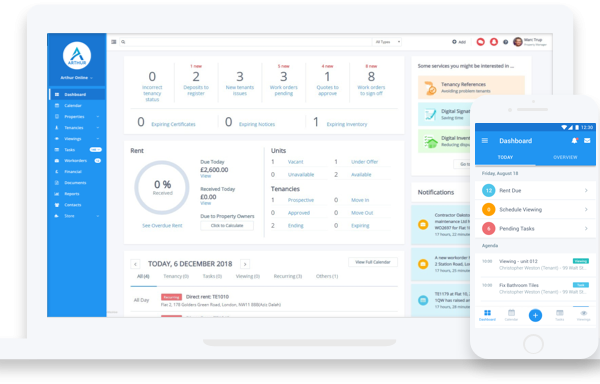The height and width of the screenshot is (384, 600).
Task: Click Direct rent: TE1010 entry
Action: [207, 297]
